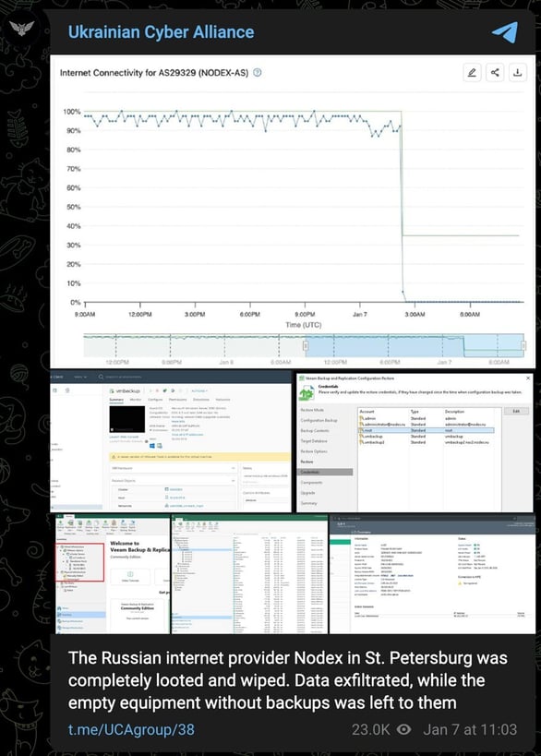Image resolution: width=541 pixels, height=756 pixels.
Task: Click the help icon beside NODEX-AS title
Action: 258,73
